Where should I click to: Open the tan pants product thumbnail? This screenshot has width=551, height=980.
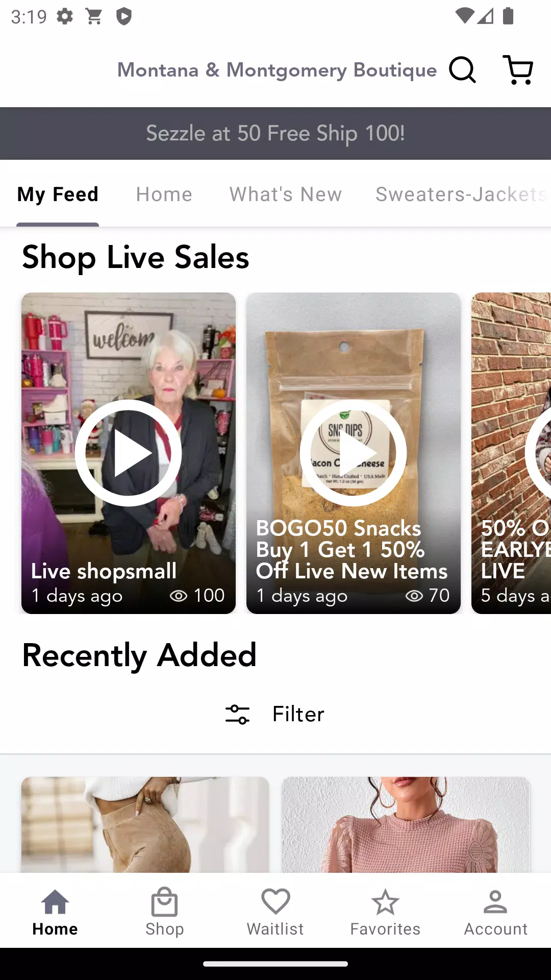pos(145,824)
